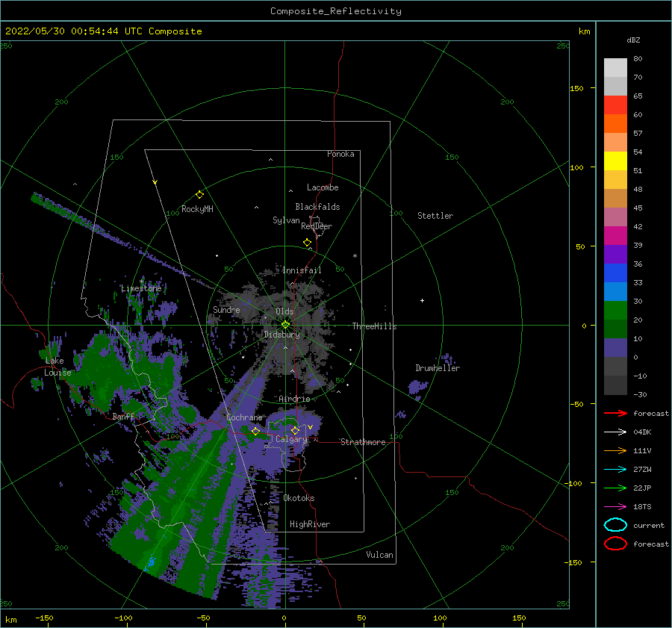
Task: Click the Drumheller city label
Action: [438, 368]
